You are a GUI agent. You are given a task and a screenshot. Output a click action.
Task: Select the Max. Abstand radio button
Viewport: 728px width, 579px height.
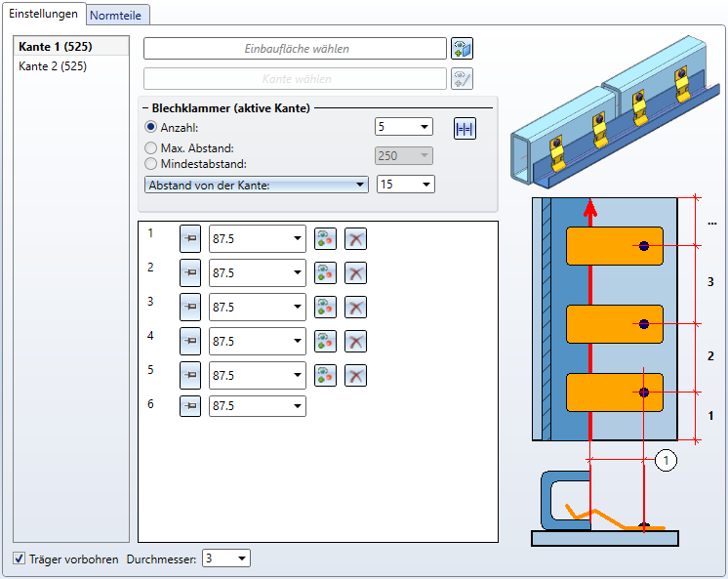pos(150,148)
